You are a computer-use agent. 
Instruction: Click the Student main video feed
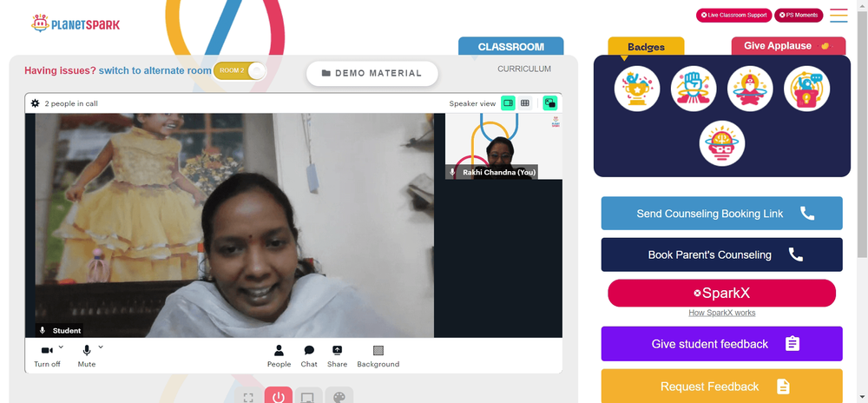(x=234, y=225)
